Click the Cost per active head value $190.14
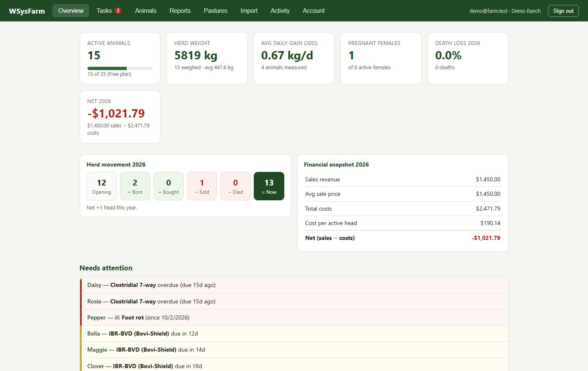This screenshot has width=588, height=371. tap(490, 223)
